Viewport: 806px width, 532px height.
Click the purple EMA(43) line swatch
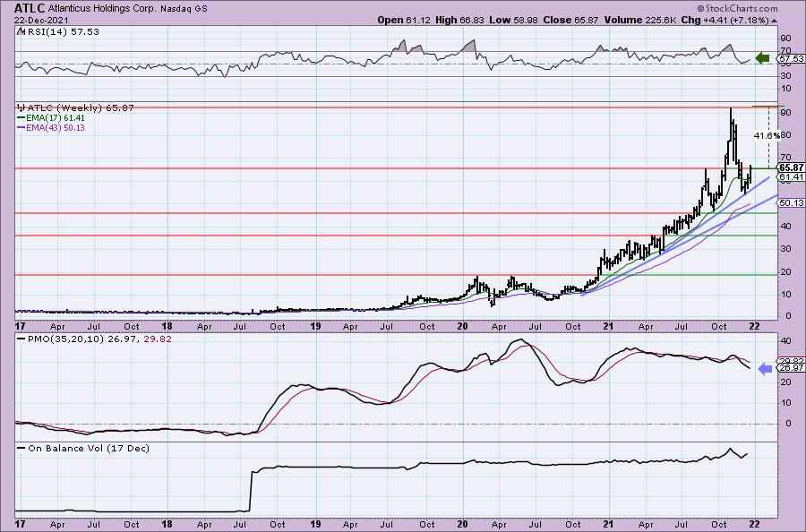click(x=21, y=127)
